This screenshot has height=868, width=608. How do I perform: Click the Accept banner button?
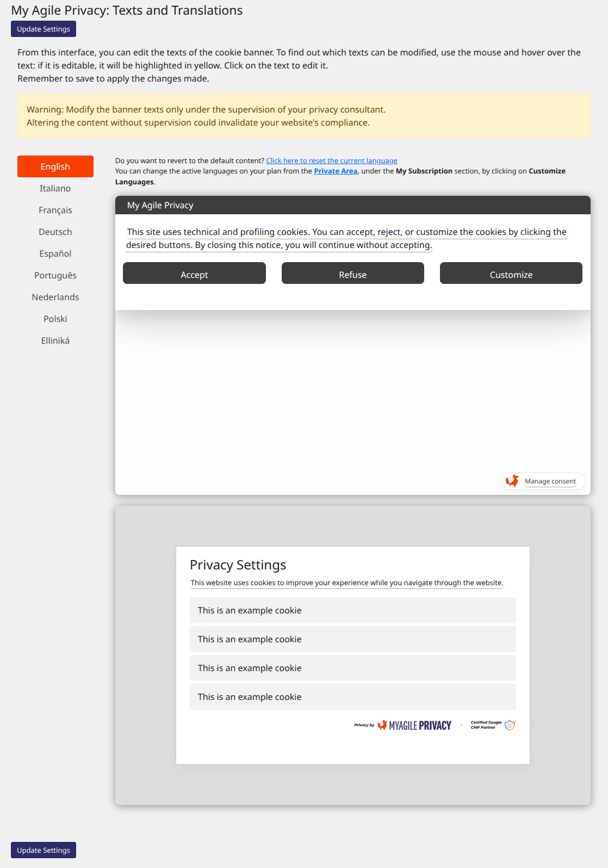click(194, 274)
